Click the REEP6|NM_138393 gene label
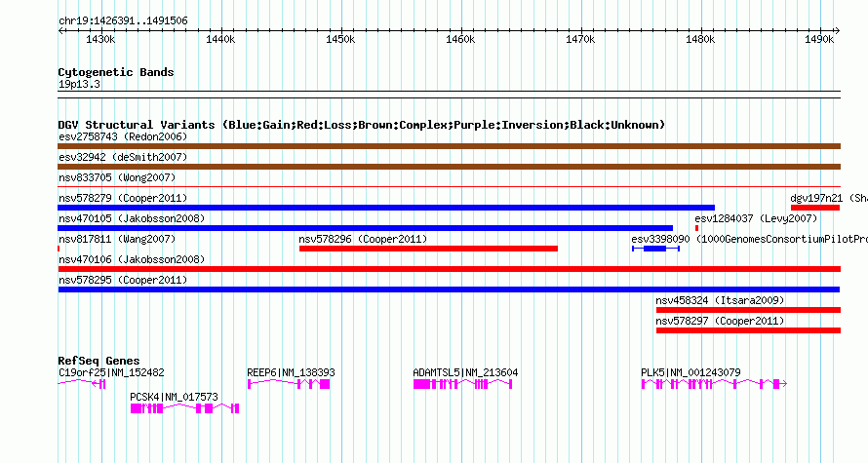The image size is (868, 463). coord(292,373)
